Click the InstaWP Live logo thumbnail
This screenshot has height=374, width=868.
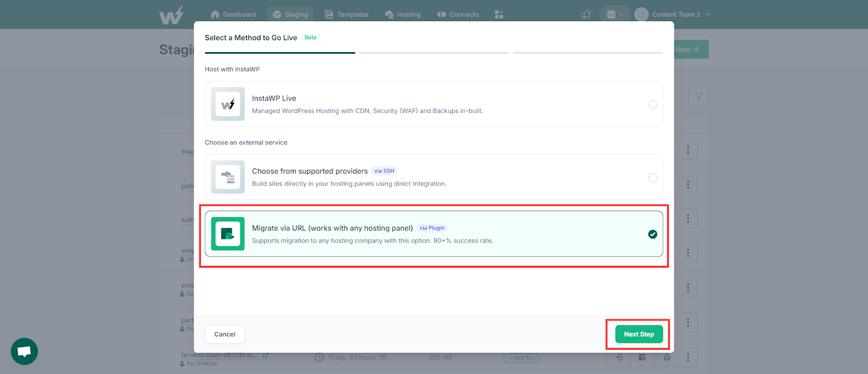[x=228, y=104]
